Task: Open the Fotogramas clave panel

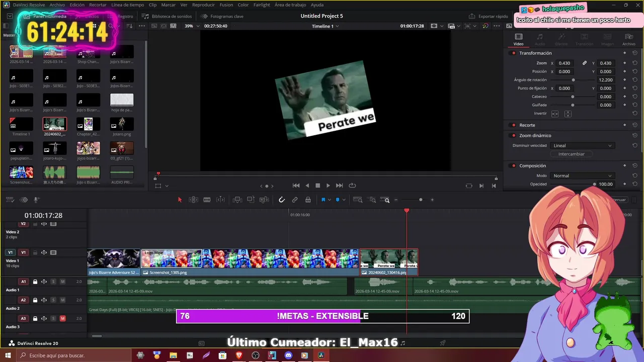Action: (x=222, y=16)
